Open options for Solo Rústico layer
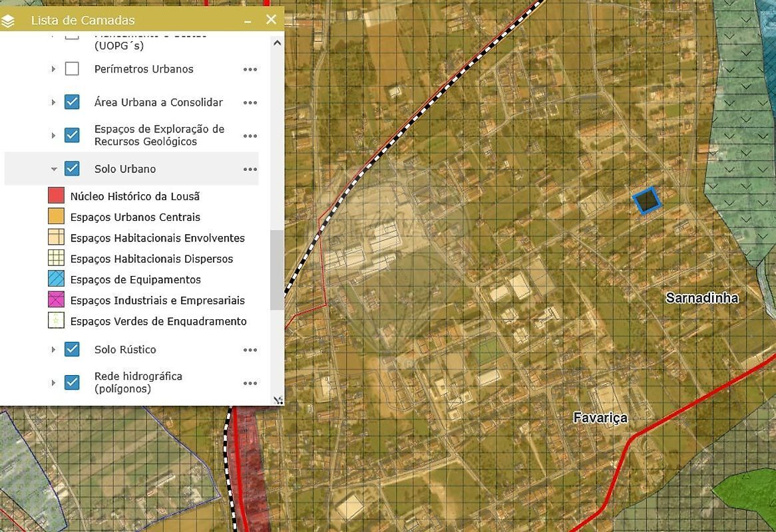This screenshot has width=776, height=532. point(250,350)
